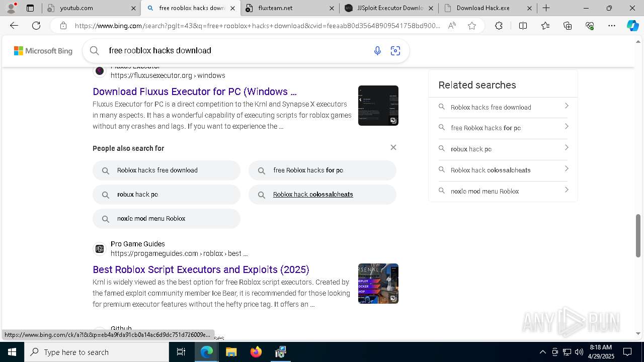
Task: Start visual search with camera icon
Action: click(395, 50)
